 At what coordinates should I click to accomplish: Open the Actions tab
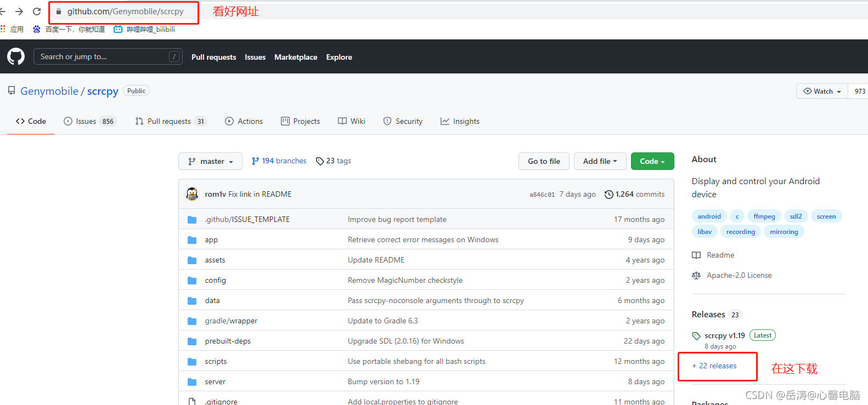[x=244, y=121]
